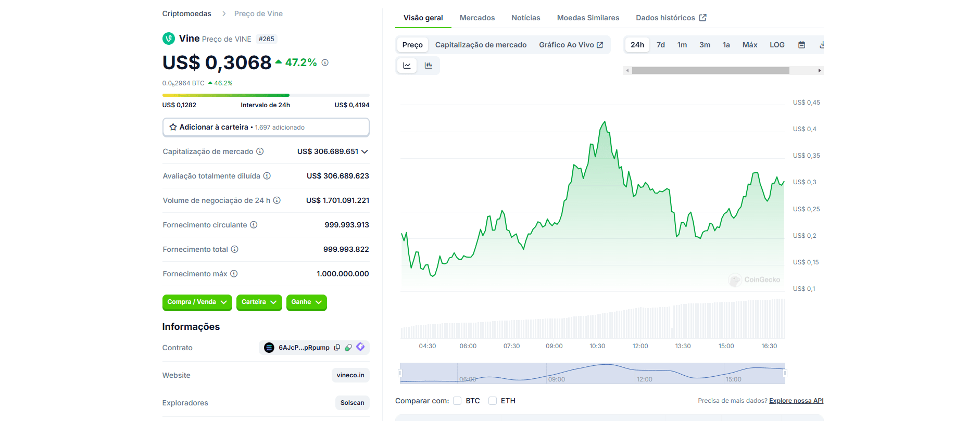The width and height of the screenshot is (980, 421).
Task: Open the Mercados tab
Action: pyautogui.click(x=477, y=18)
